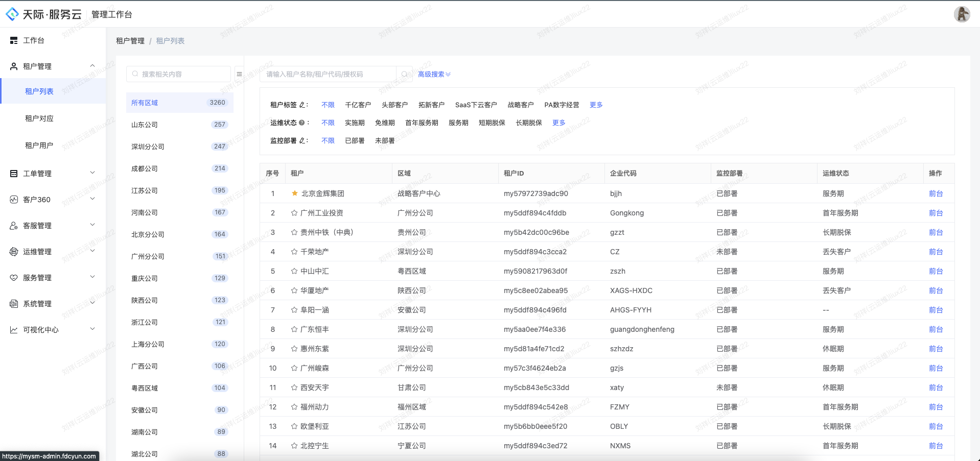This screenshot has width=980, height=461.
Task: Filter by SaaS下云客户 tag
Action: pos(476,105)
